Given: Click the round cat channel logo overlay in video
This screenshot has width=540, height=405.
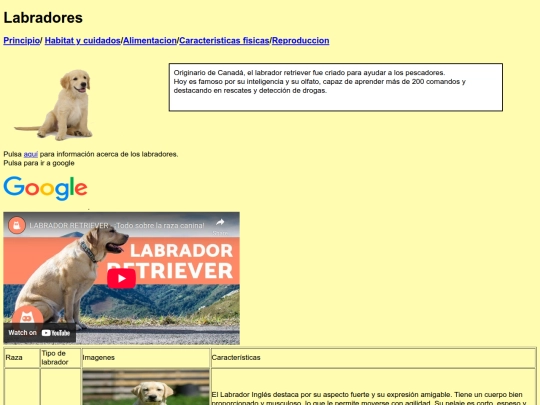Looking at the screenshot, I should [x=28, y=317].
